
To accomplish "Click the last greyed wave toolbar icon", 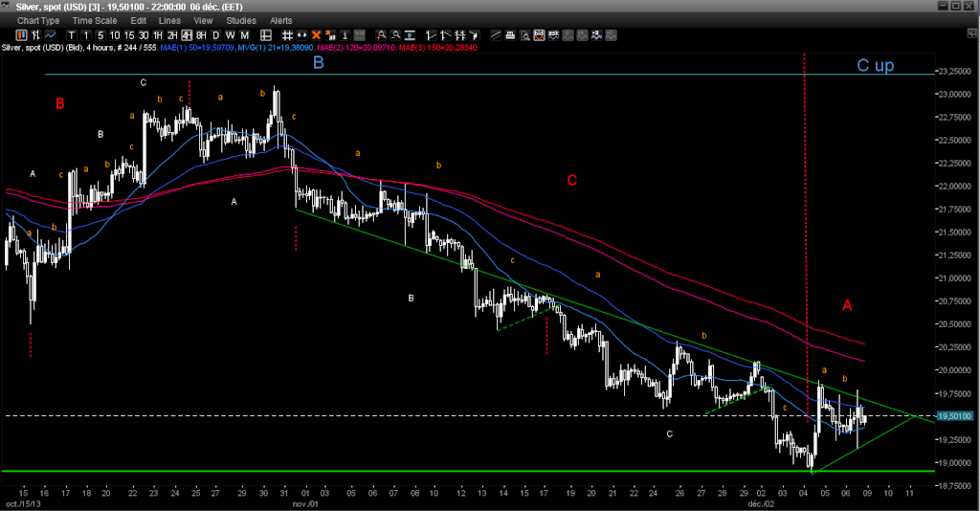I will 611,35.
